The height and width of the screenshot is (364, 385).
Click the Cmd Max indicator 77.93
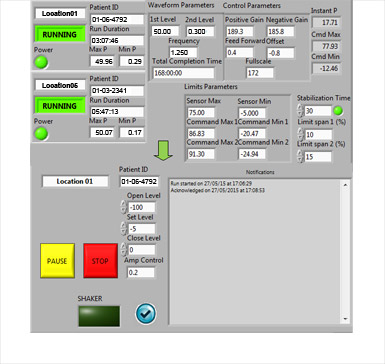pyautogui.click(x=326, y=46)
